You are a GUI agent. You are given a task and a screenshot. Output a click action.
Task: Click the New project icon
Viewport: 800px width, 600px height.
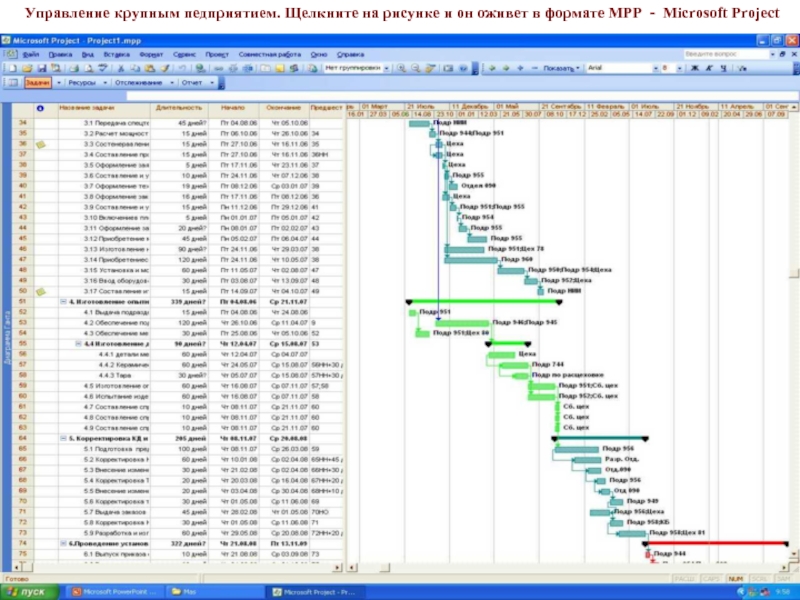13,68
